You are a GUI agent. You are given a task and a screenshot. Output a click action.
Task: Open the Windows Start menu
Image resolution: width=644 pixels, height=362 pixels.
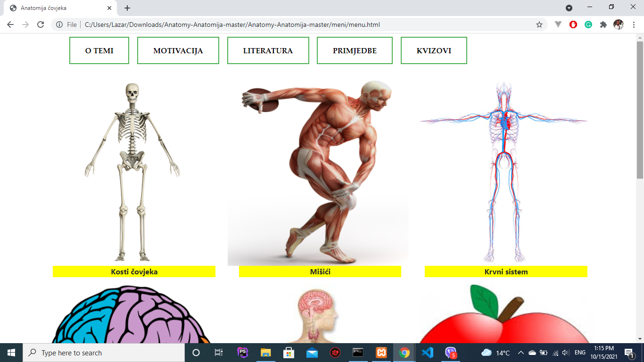point(11,353)
